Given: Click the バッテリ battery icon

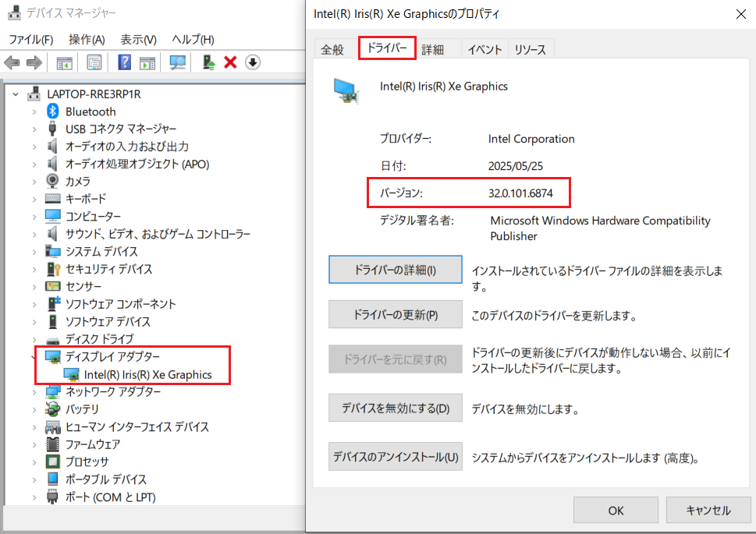Looking at the screenshot, I should pos(52,408).
